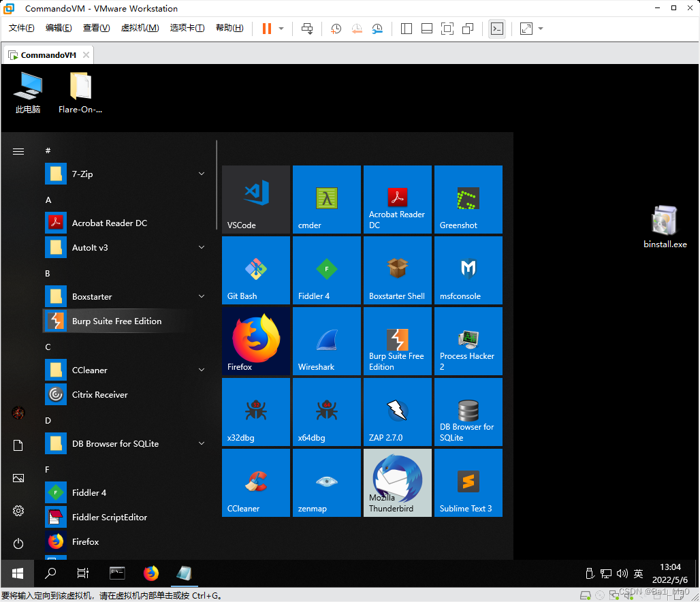The height and width of the screenshot is (602, 700).
Task: Open the zenmap tile
Action: coord(327,483)
